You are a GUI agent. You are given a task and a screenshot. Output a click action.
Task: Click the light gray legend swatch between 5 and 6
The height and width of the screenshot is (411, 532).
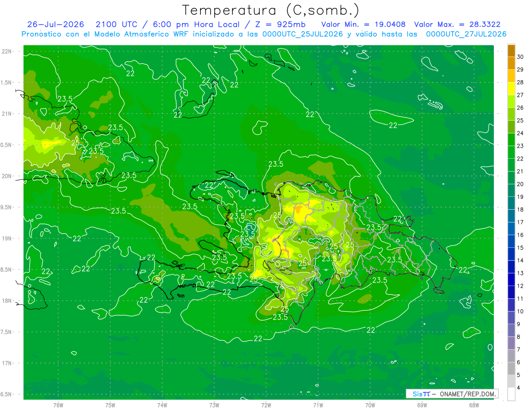pos(511,368)
